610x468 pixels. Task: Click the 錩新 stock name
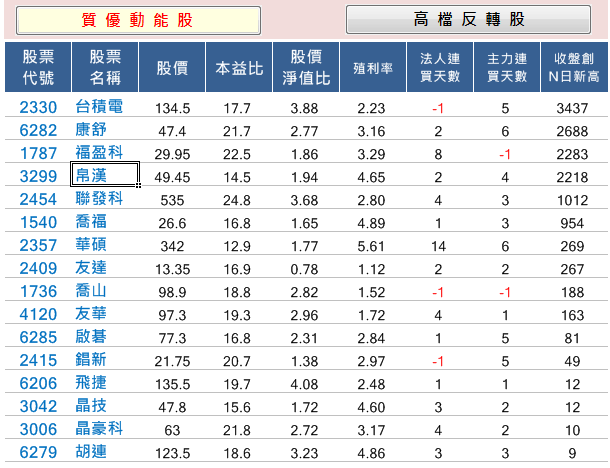click(91, 359)
